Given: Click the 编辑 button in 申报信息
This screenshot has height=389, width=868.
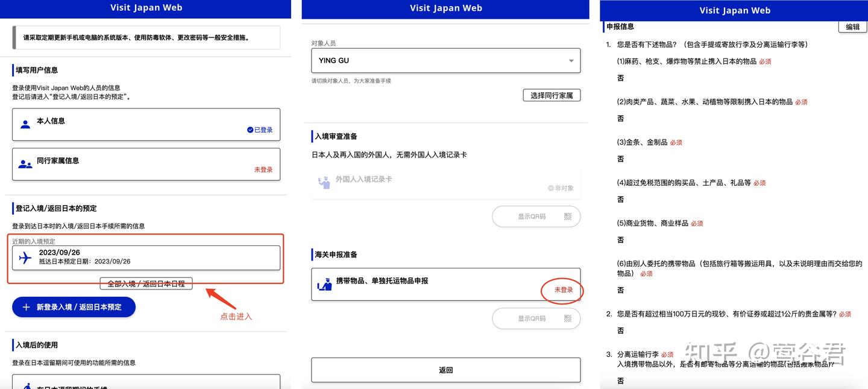Looking at the screenshot, I should (x=853, y=27).
